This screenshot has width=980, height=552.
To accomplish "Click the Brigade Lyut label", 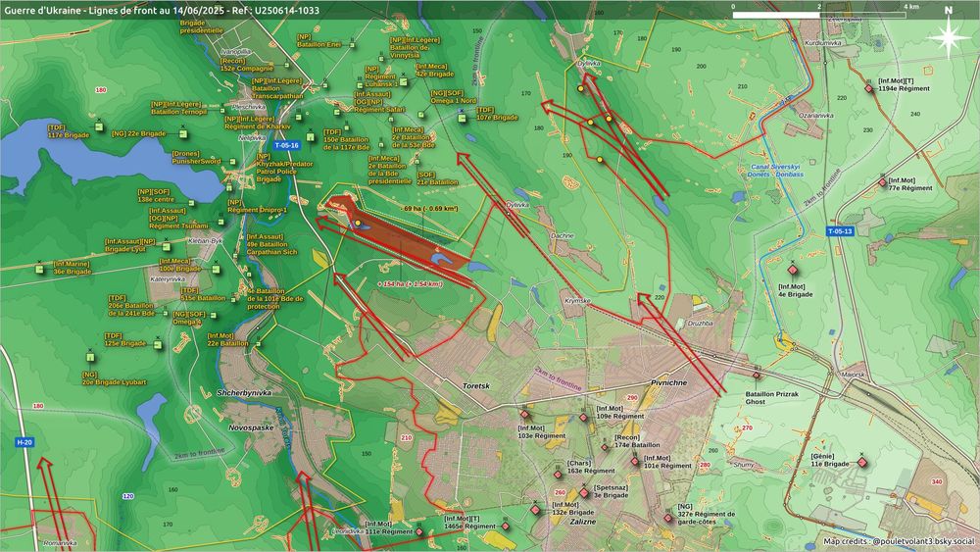I will 130,245.
